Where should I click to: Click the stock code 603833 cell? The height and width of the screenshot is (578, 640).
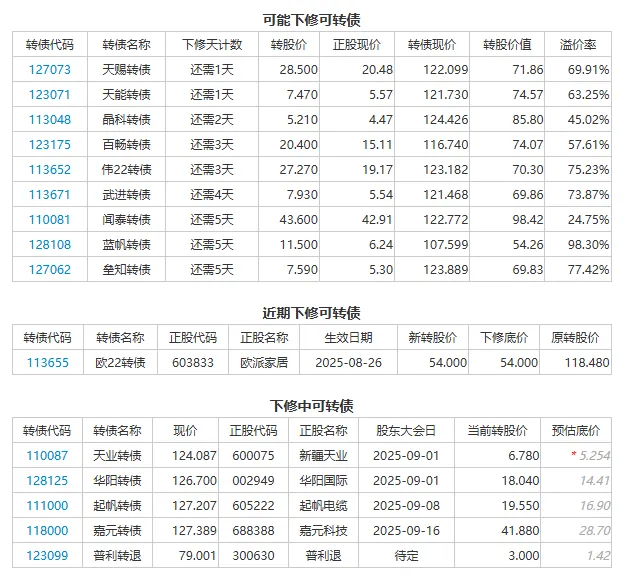tap(193, 362)
